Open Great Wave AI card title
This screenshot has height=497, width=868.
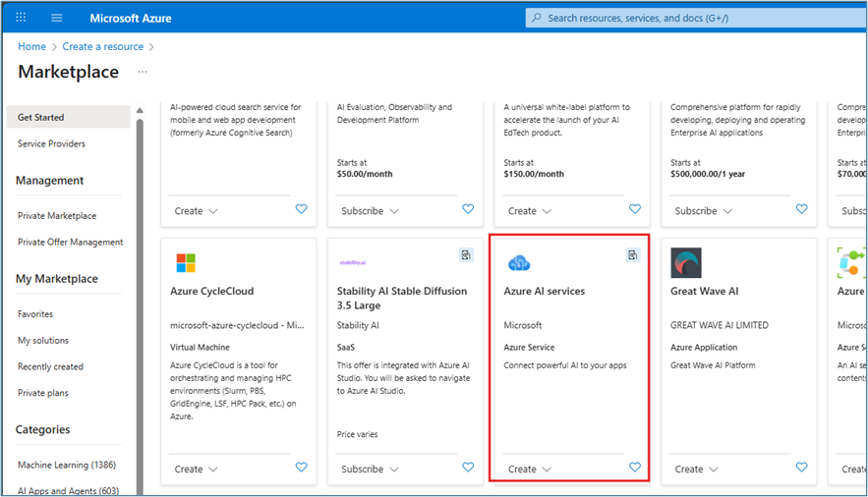[x=704, y=291]
